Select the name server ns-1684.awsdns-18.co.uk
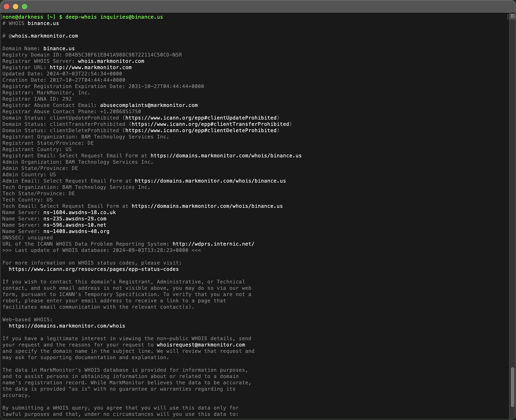 (80, 212)
